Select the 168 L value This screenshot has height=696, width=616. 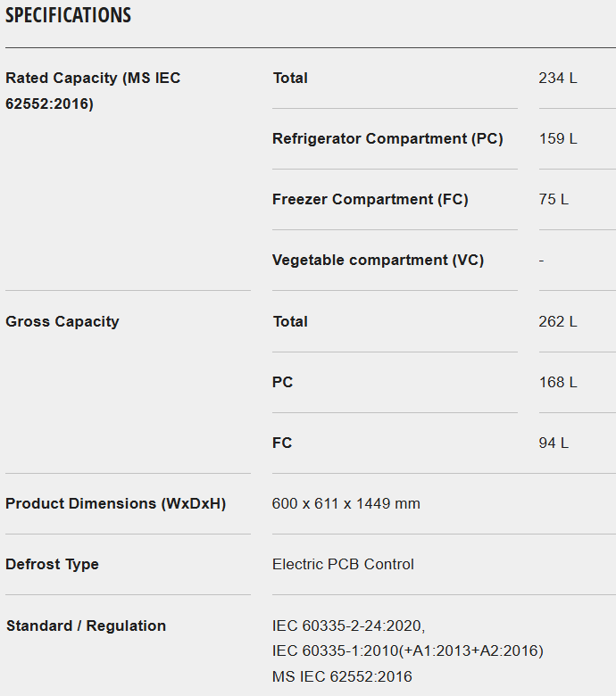pos(558,383)
